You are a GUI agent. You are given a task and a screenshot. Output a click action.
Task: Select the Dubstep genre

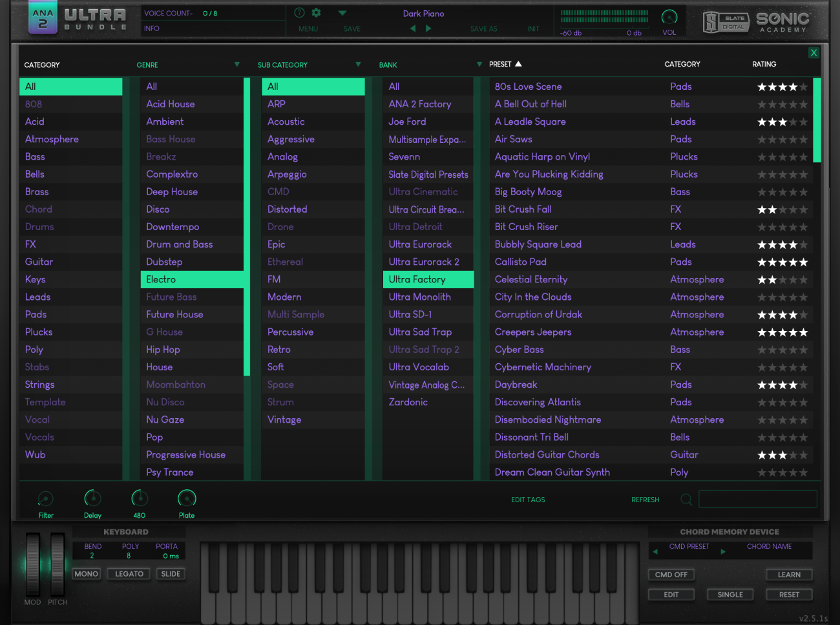click(x=192, y=262)
